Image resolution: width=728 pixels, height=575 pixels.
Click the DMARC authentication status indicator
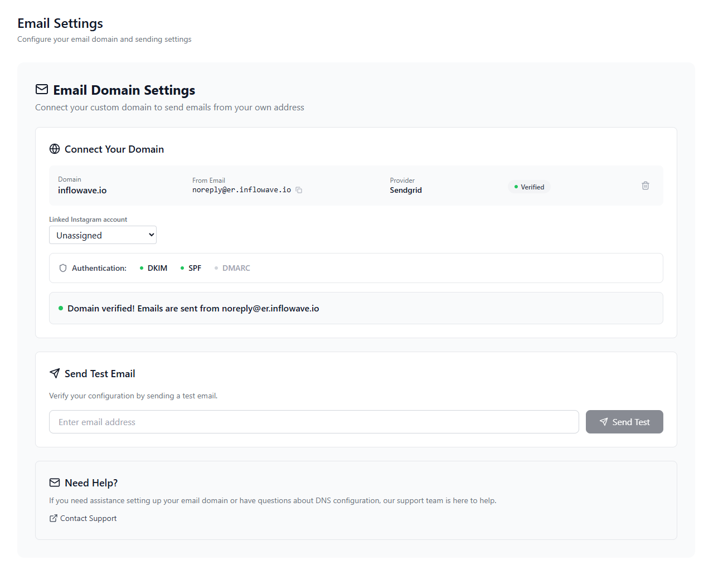[x=232, y=267]
